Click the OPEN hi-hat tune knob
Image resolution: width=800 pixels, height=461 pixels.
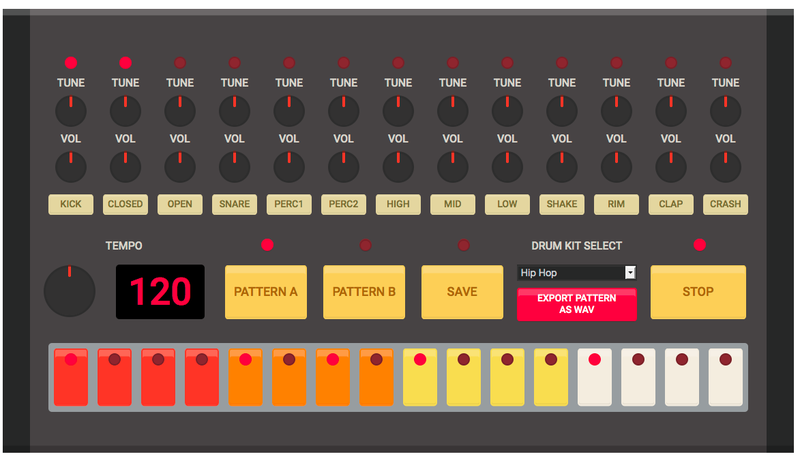pos(180,111)
